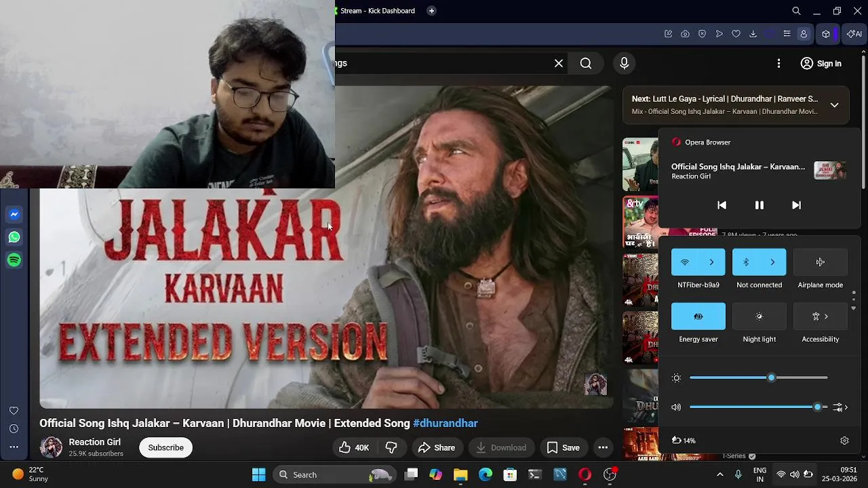Collapse the Next up playlist chevron

835,105
